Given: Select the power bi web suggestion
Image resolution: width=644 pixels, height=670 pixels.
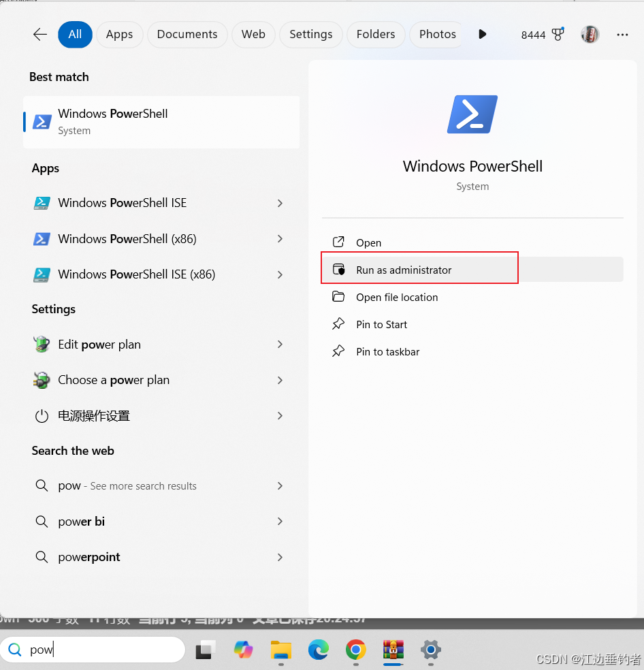Looking at the screenshot, I should click(x=161, y=522).
